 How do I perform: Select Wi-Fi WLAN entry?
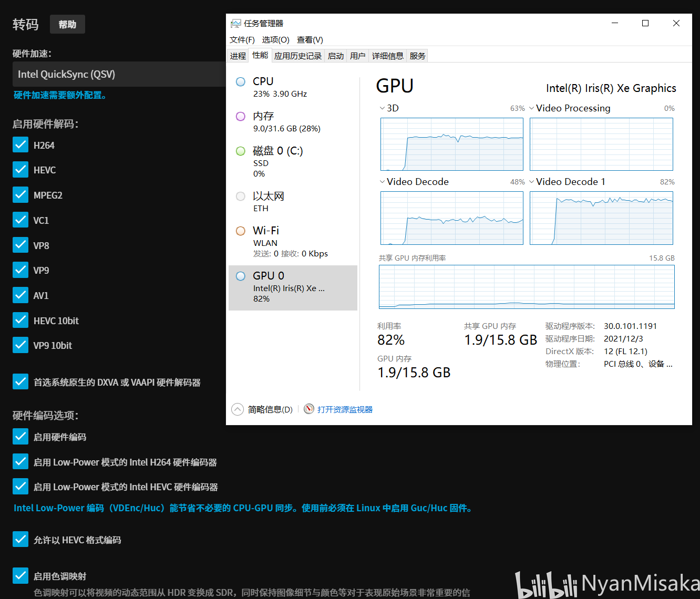293,242
